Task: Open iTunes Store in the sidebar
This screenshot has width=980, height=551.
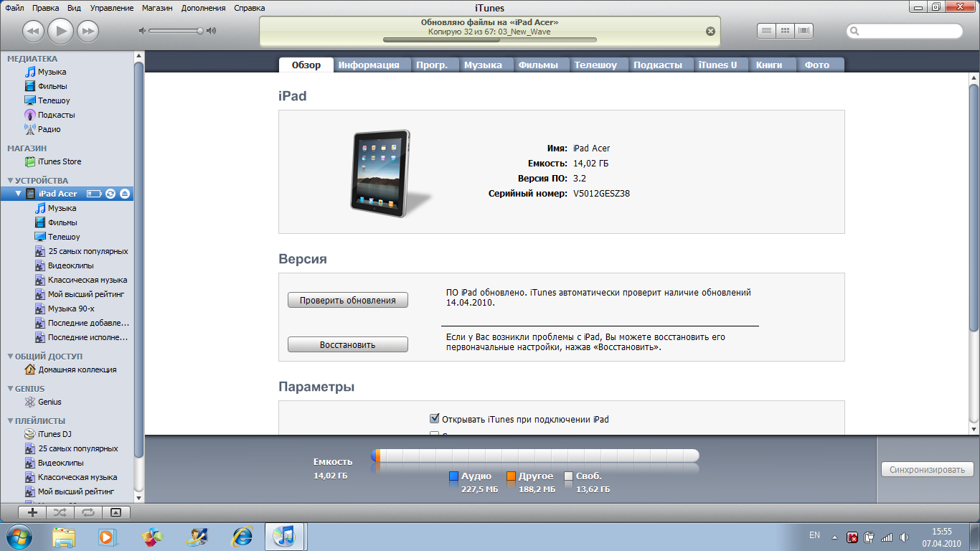Action: point(59,161)
